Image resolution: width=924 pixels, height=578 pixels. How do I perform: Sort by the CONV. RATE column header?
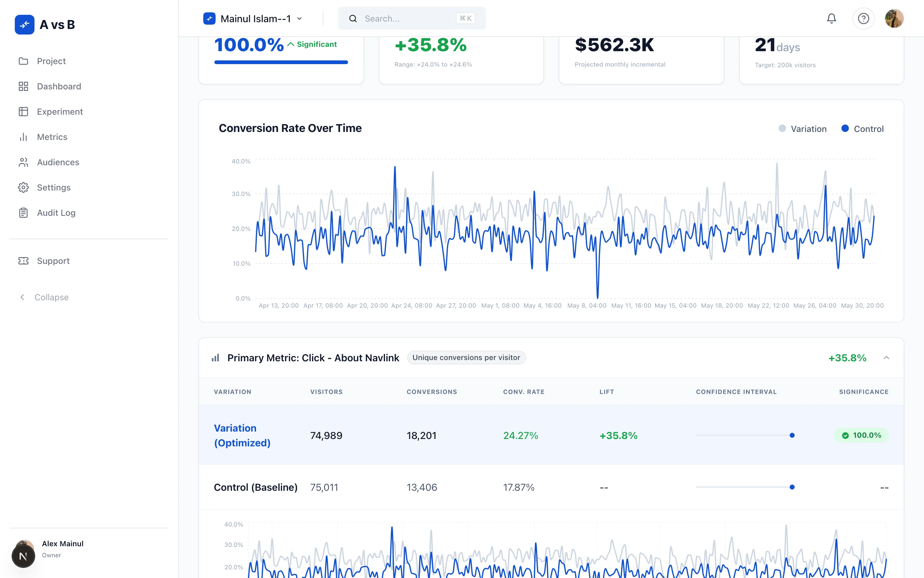pyautogui.click(x=524, y=392)
